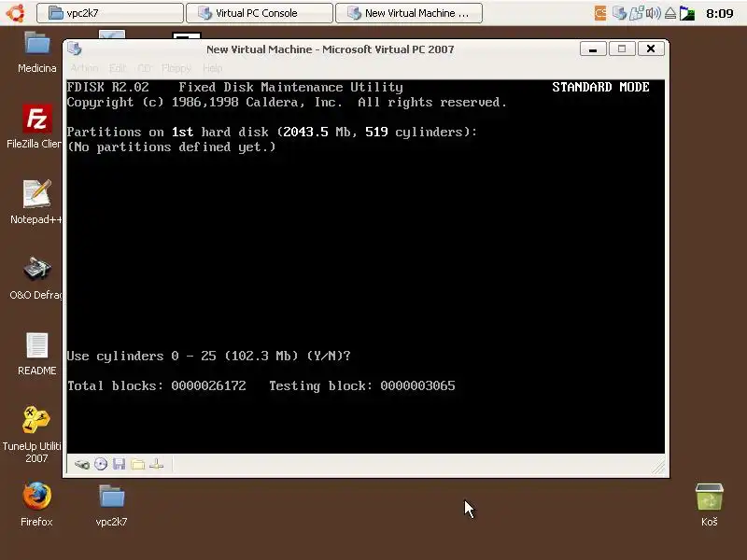This screenshot has height=560, width=747.
Task: Select the Koš trash icon
Action: (x=710, y=505)
